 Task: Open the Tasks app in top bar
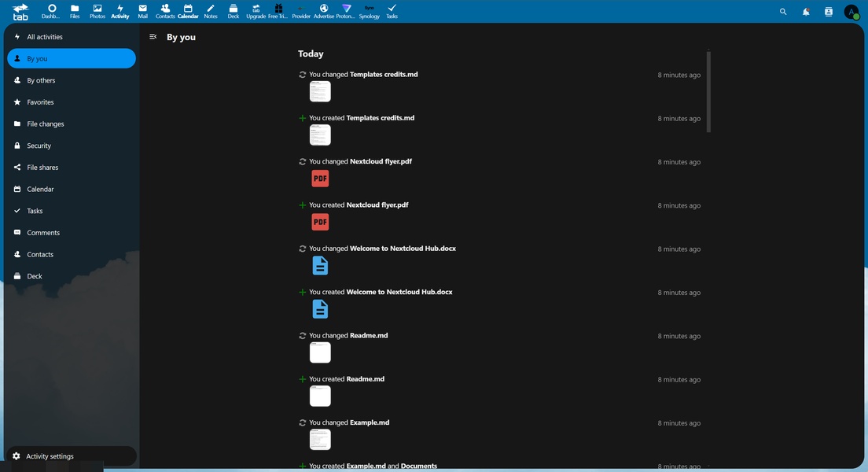[x=392, y=11]
